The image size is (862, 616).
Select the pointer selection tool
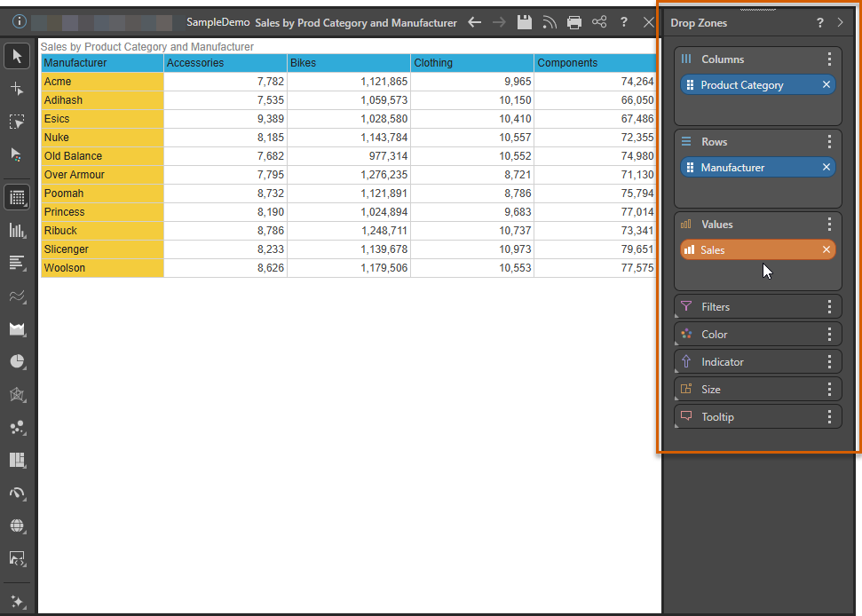pos(17,58)
